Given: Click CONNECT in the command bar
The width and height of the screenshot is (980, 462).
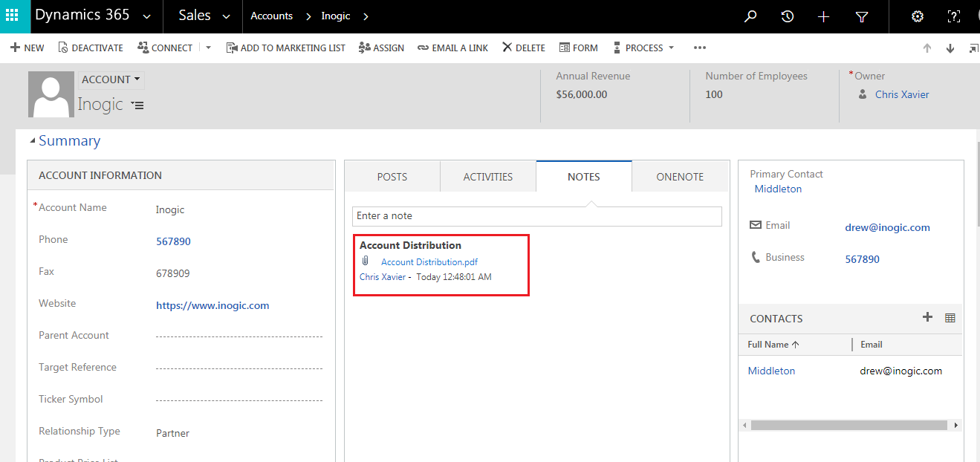Looking at the screenshot, I should (165, 48).
